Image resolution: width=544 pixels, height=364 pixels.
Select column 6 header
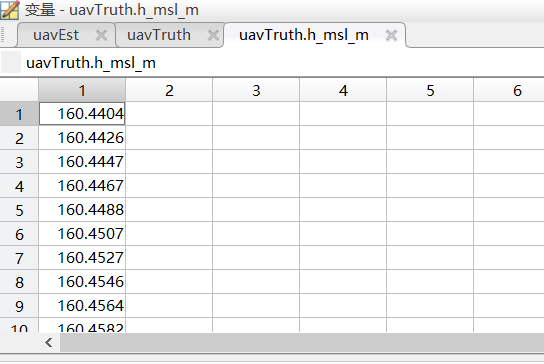click(517, 90)
